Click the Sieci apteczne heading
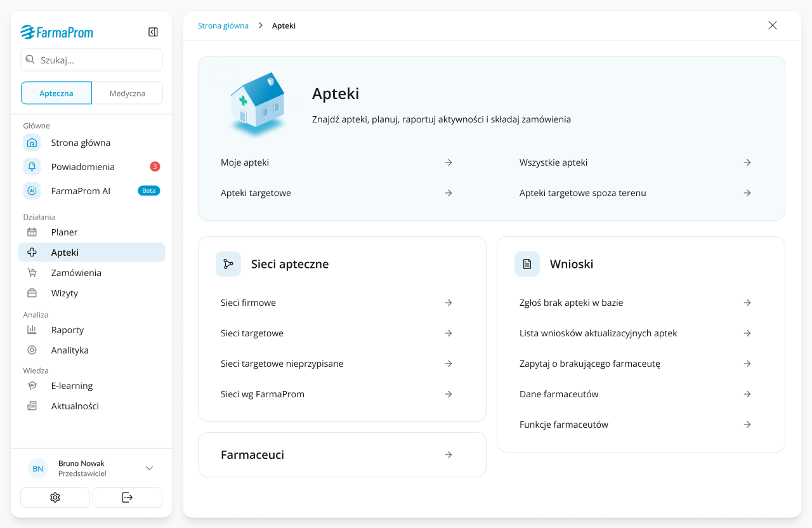This screenshot has width=812, height=528. [x=290, y=264]
